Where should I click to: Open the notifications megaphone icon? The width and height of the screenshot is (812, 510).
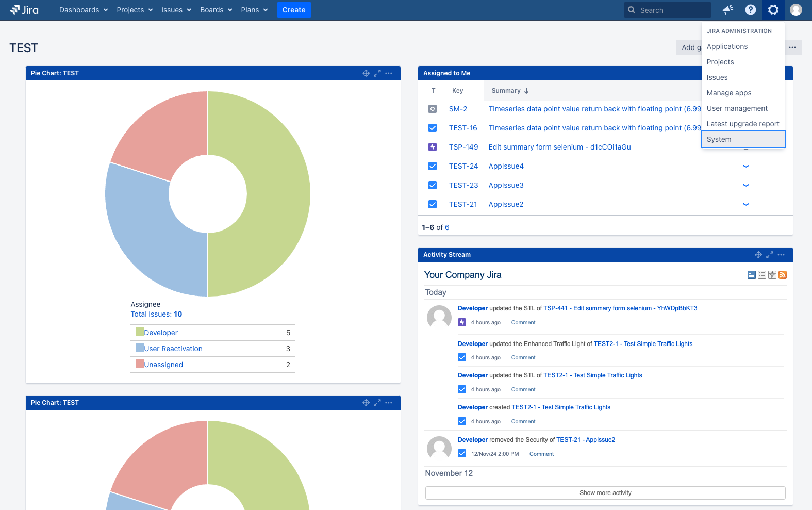(727, 10)
